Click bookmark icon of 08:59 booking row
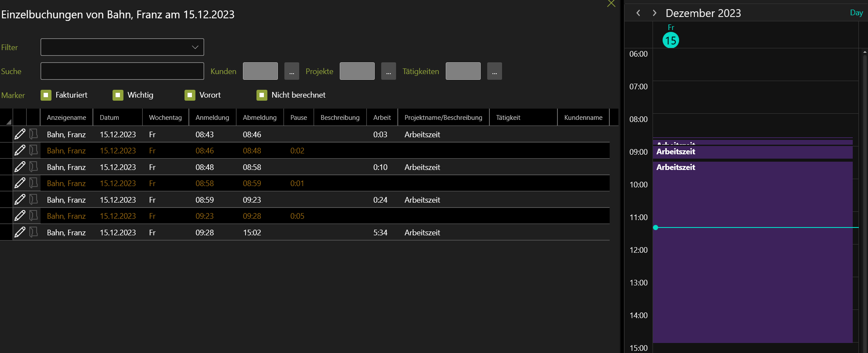Viewport: 868px width, 353px height. click(34, 200)
